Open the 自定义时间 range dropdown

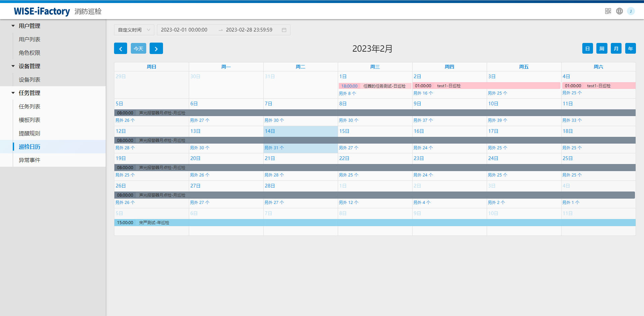pyautogui.click(x=134, y=30)
